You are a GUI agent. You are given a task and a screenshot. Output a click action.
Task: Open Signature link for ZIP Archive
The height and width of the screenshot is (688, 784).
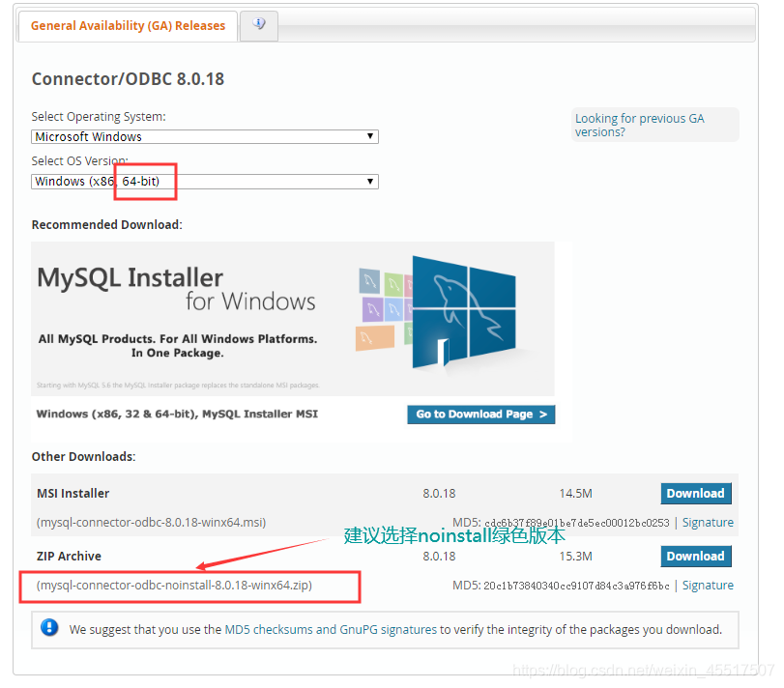pos(708,586)
